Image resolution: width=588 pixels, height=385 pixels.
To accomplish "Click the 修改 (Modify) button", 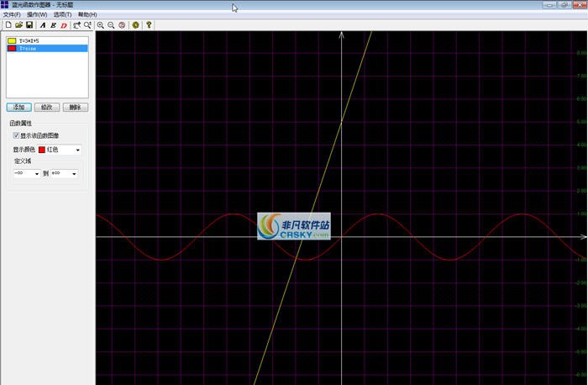I will (x=47, y=108).
